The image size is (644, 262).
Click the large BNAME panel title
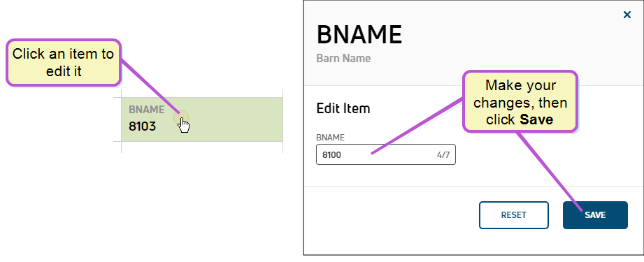point(359,35)
